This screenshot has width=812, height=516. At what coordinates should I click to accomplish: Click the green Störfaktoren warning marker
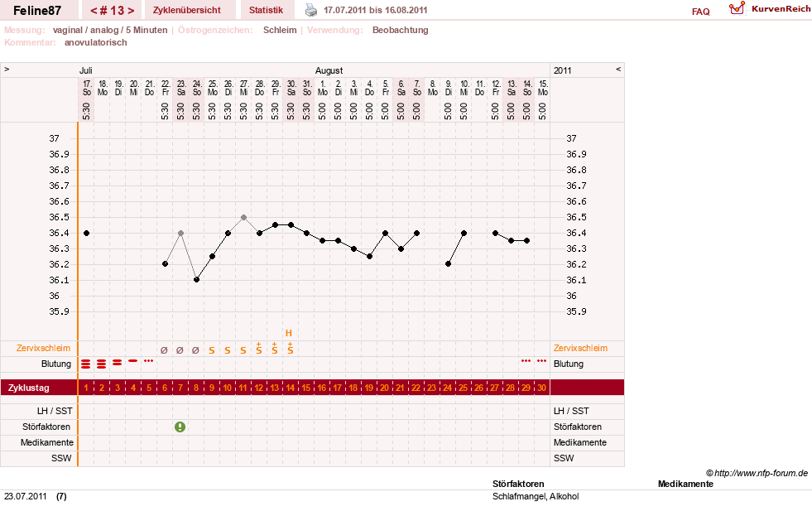180,427
